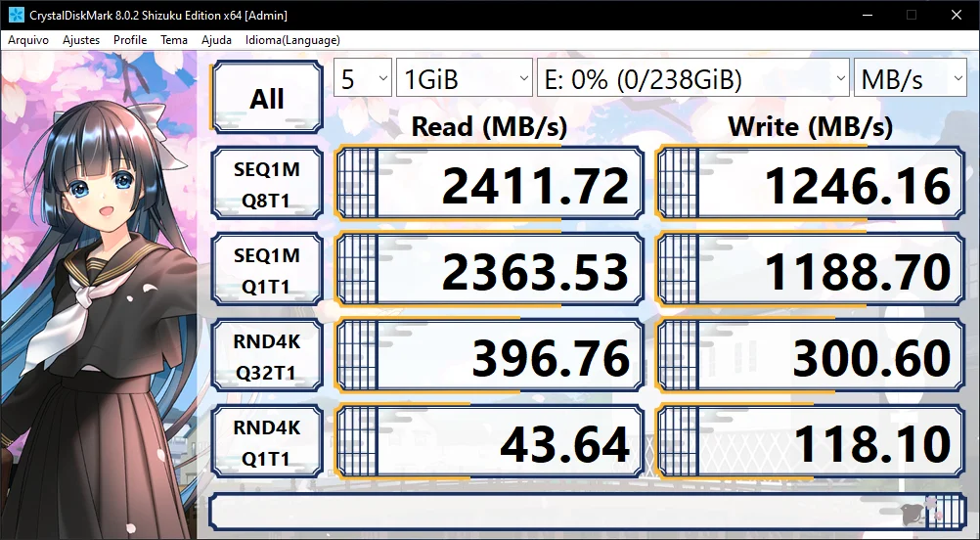Open the E: drive selection dropdown
This screenshot has height=540, width=980.
(693, 78)
